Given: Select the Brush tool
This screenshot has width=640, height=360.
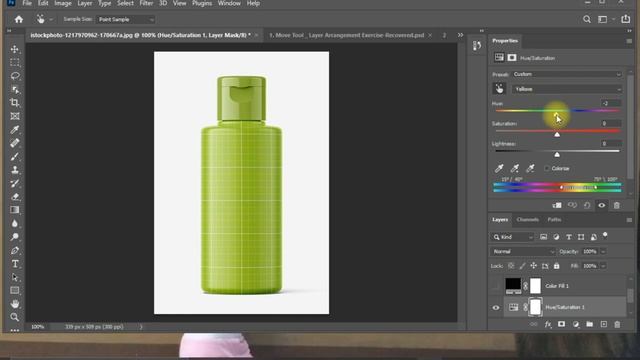Looking at the screenshot, I should click(x=15, y=156).
